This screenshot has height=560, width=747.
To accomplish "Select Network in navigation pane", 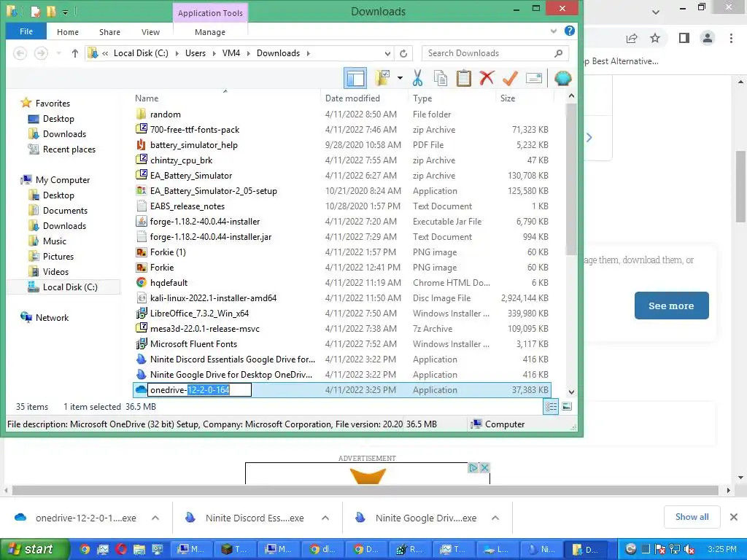I will (x=52, y=318).
